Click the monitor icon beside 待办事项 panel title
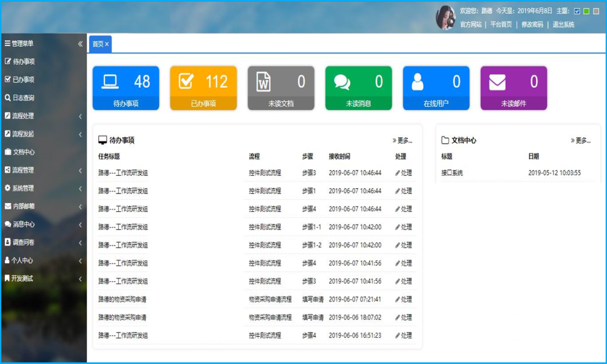This screenshot has height=364, width=607. point(103,140)
